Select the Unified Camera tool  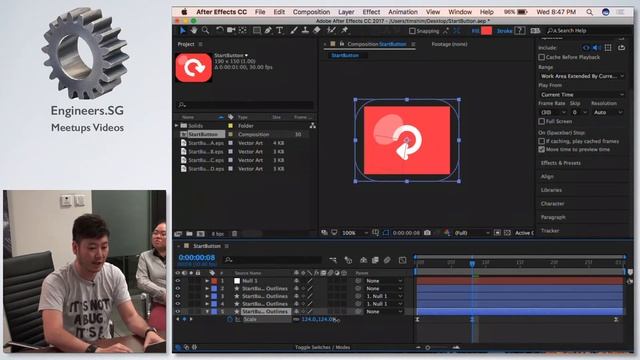231,31
